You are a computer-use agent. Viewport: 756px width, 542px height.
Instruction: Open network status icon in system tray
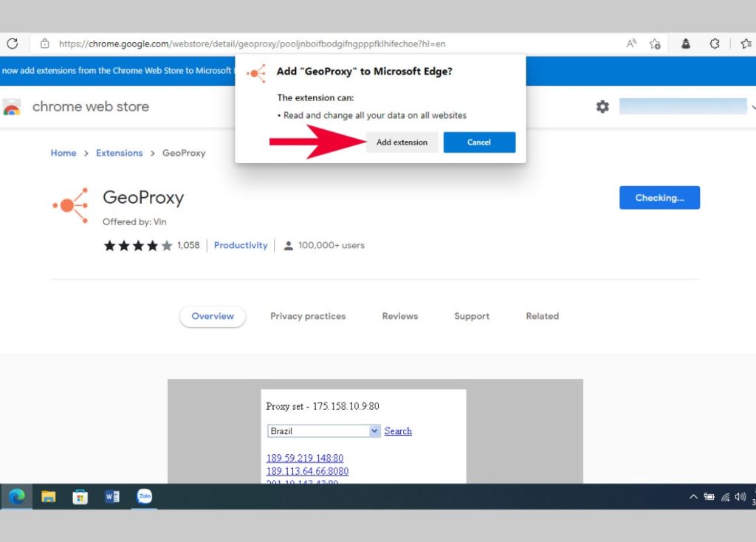tap(725, 497)
